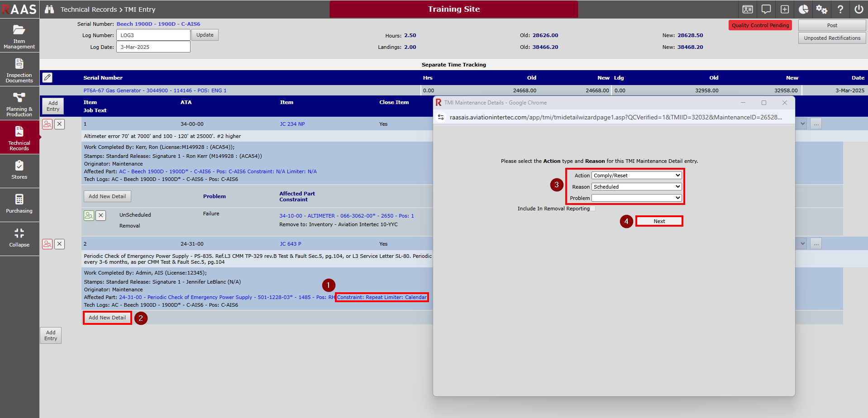This screenshot has height=418, width=868.
Task: Click the green QC icon on UnScheduled detail
Action: coord(89,215)
